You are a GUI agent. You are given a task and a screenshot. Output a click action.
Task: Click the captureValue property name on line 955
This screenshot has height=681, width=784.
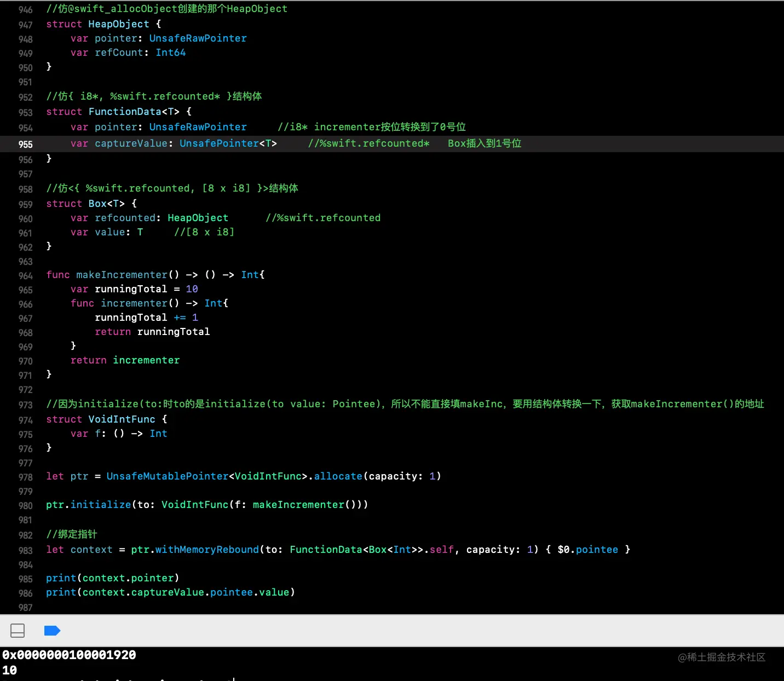point(131,143)
